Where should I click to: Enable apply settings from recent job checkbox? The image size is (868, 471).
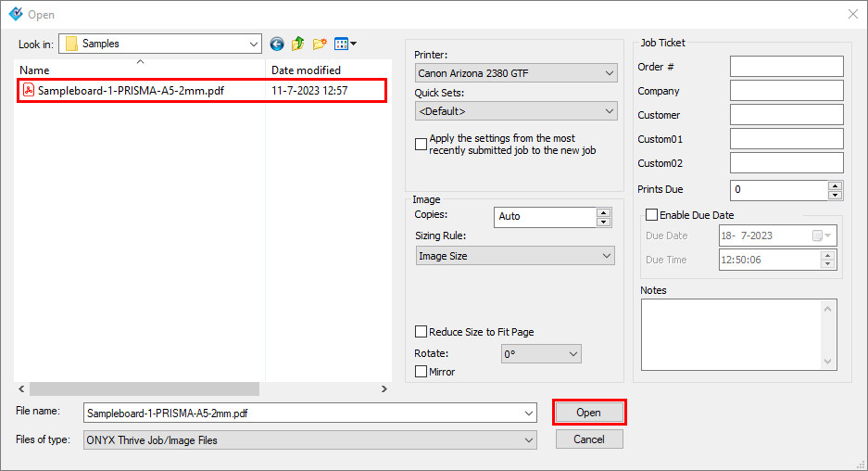421,144
